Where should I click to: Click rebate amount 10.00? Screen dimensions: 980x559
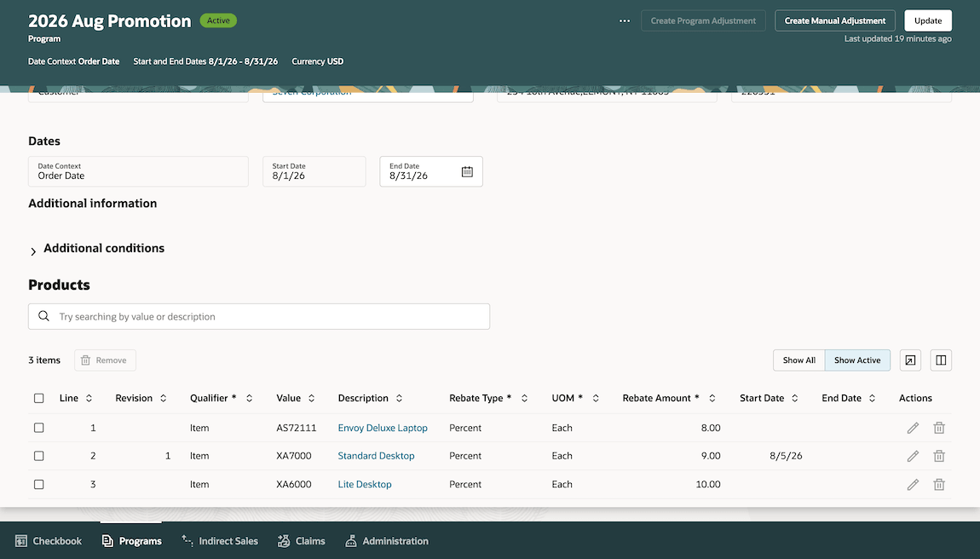[708, 485]
